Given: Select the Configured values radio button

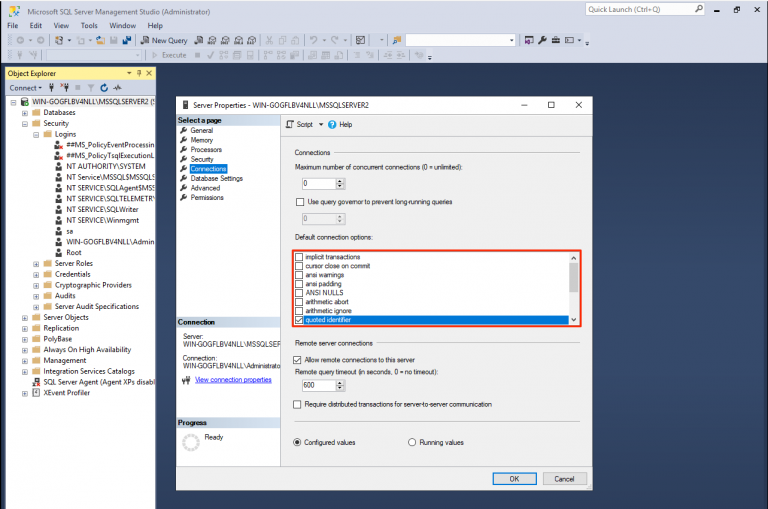Looking at the screenshot, I should pos(297,442).
